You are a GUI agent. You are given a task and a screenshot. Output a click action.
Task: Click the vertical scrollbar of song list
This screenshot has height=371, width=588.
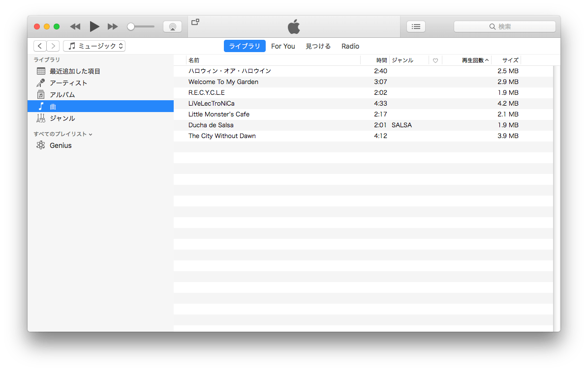tap(557, 199)
